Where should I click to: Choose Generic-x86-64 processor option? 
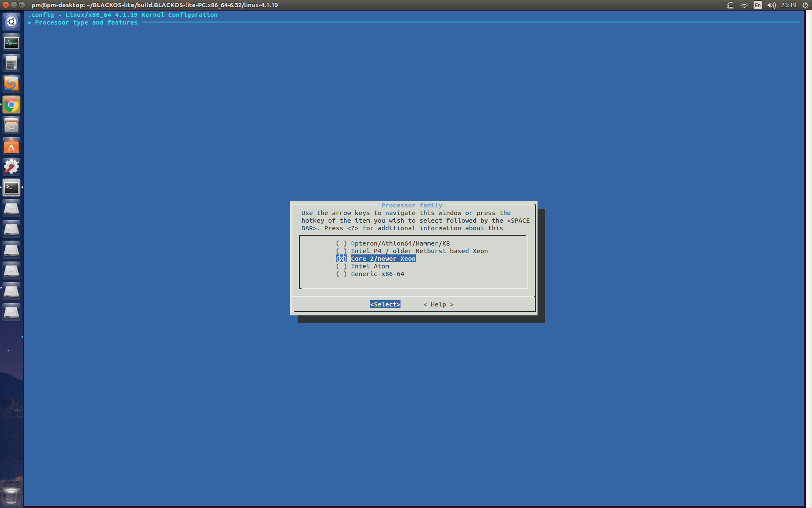[370, 274]
